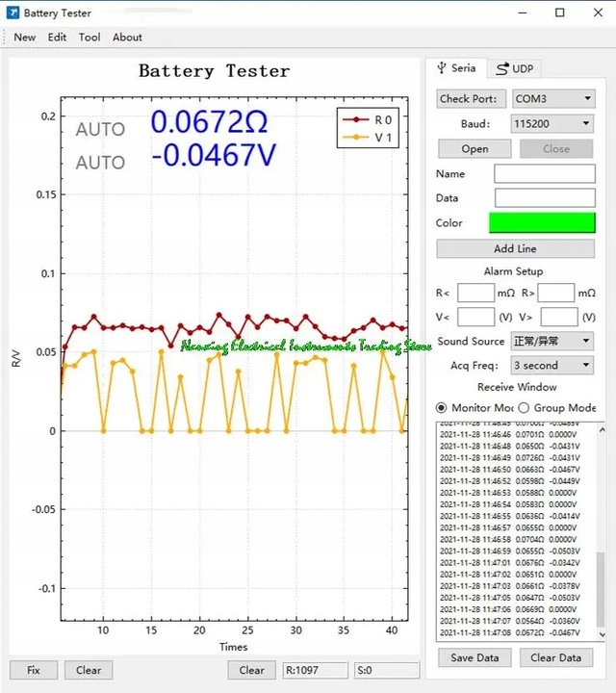Click the greyed Close port button
Viewport: 616px width, 693px height.
point(556,149)
